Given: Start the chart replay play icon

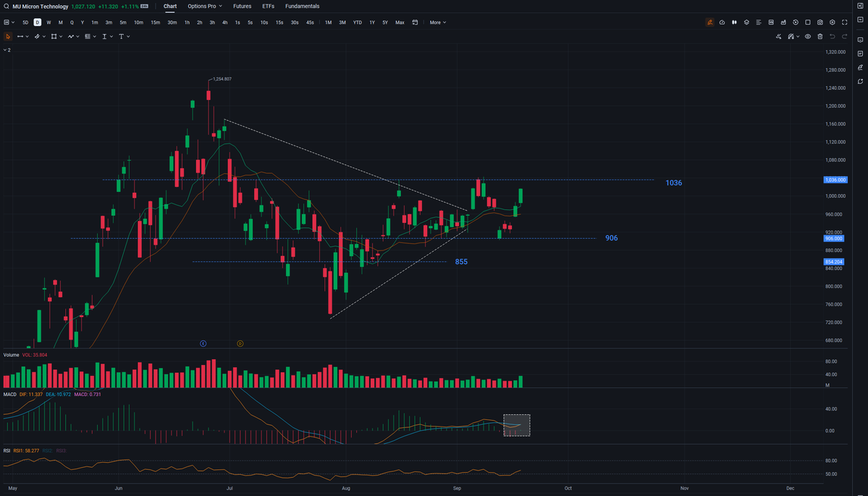Looking at the screenshot, I should (796, 22).
